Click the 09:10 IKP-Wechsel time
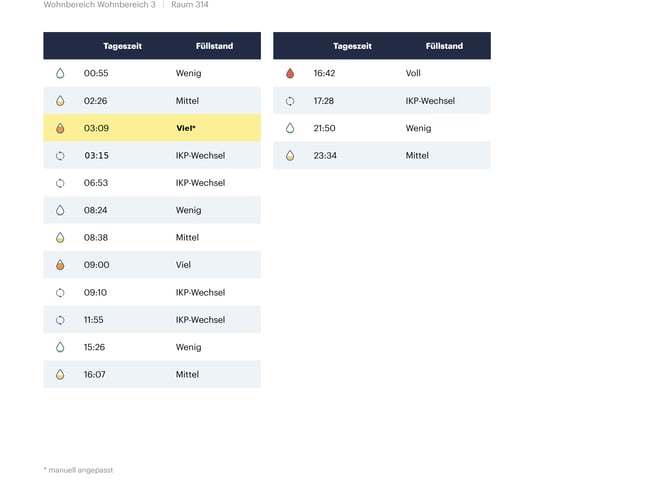This screenshot has width=670, height=482. (x=95, y=292)
